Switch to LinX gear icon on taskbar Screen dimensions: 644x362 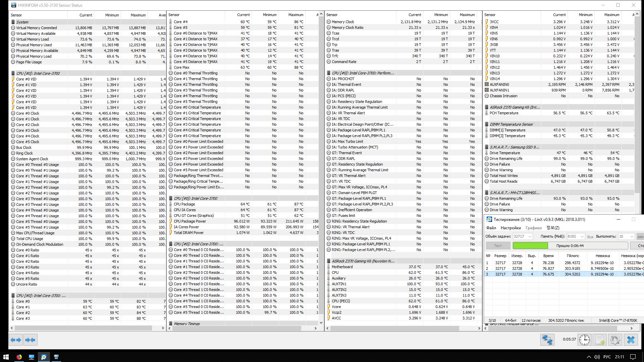pyautogui.click(x=44, y=357)
